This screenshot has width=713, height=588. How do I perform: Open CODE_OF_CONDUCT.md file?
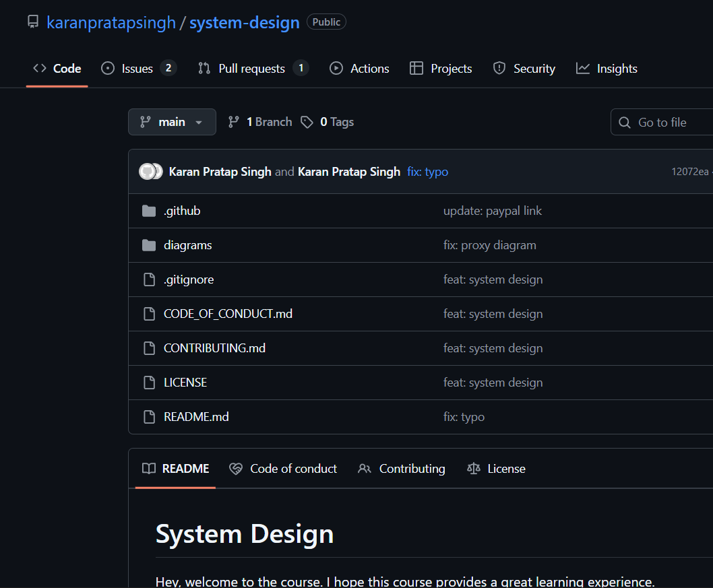coord(228,314)
